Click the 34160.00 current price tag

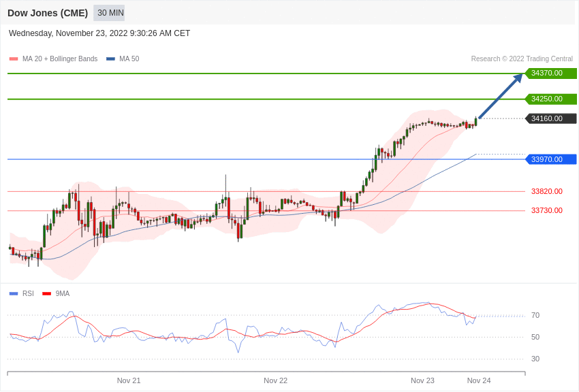(550, 118)
